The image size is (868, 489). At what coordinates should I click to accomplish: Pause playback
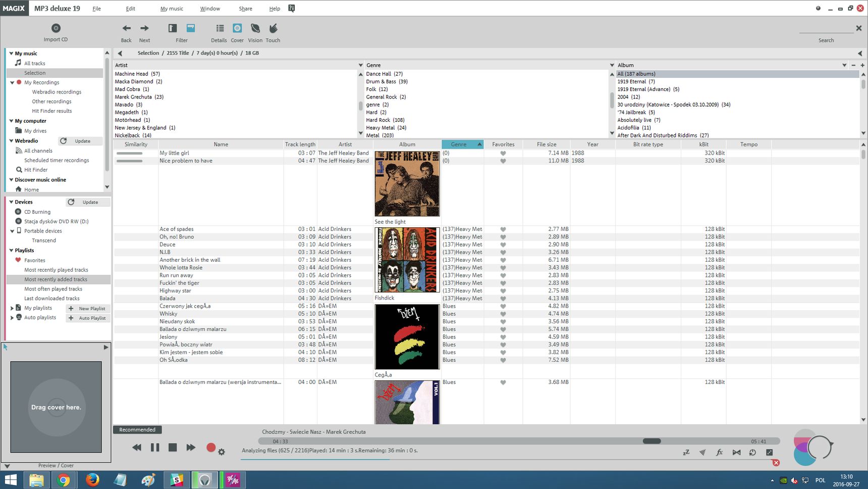[x=155, y=448]
